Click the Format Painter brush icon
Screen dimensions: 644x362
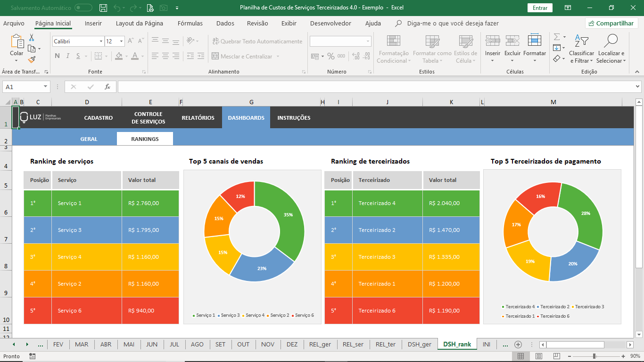point(32,60)
